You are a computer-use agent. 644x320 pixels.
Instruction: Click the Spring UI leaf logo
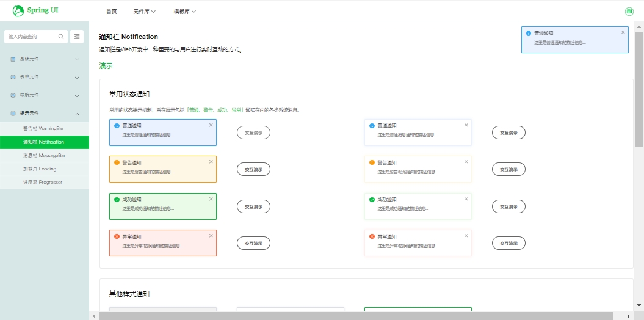pos(18,11)
